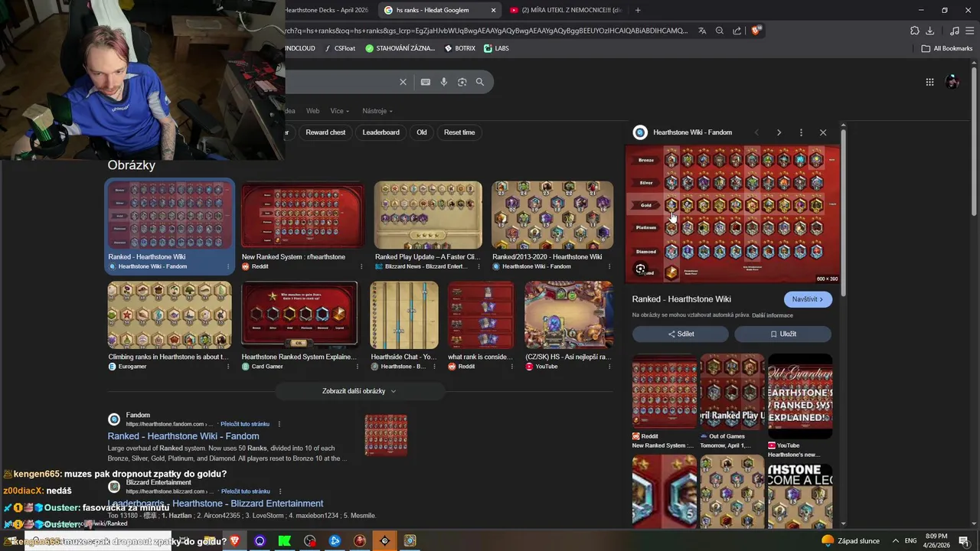
Task: Search inside image with Lens overlay icon
Action: [x=641, y=269]
